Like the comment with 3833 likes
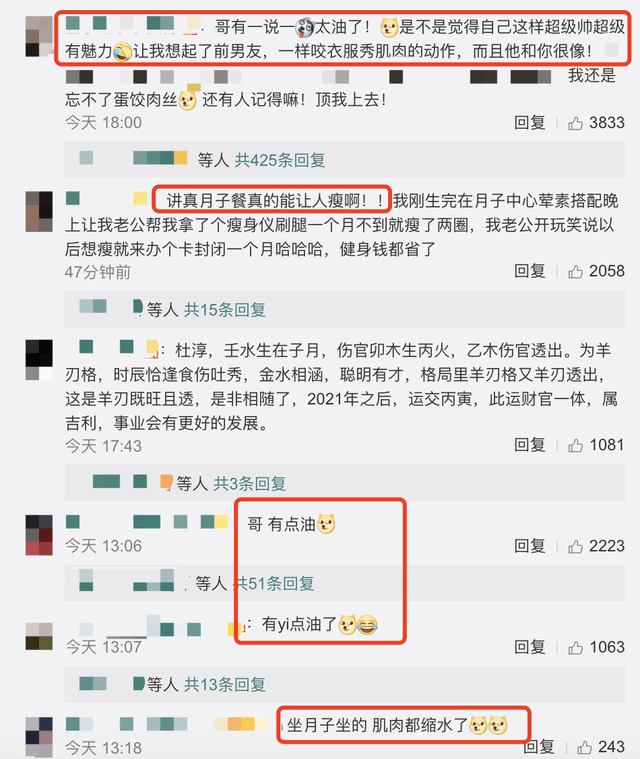The image size is (640, 759). click(575, 123)
